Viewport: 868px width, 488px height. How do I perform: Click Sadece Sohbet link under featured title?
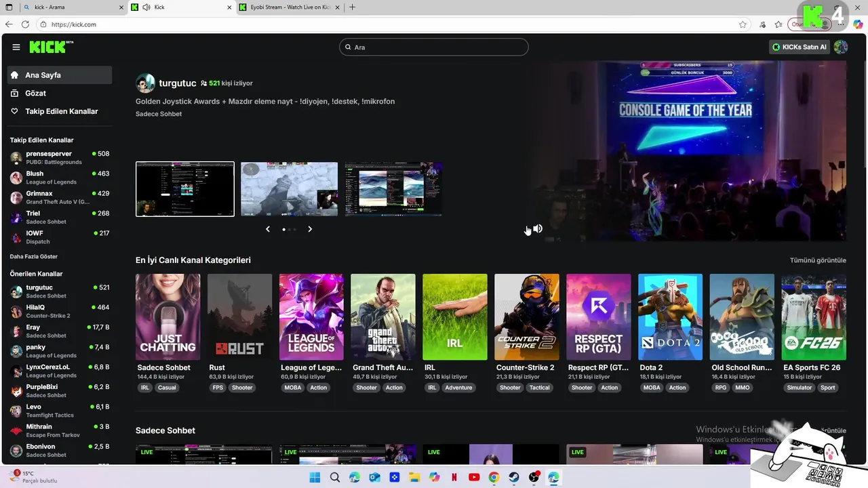click(x=159, y=114)
